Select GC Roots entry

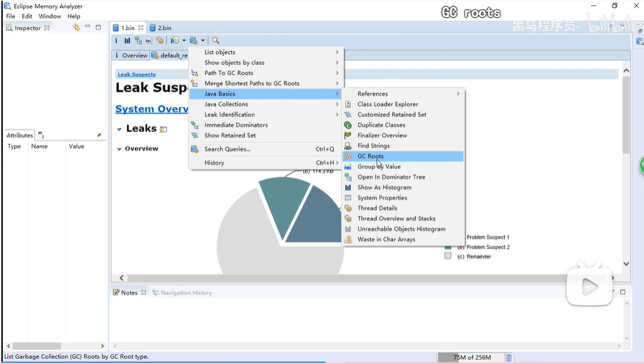403,156
